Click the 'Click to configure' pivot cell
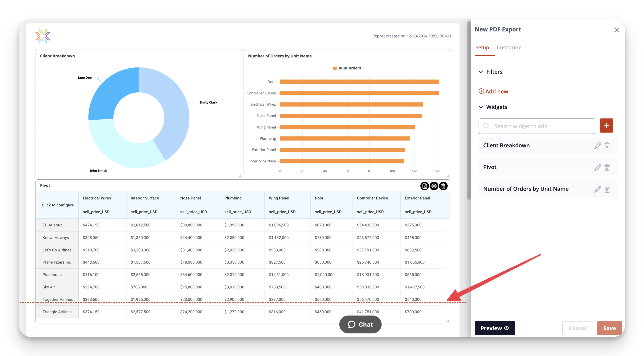 coord(57,205)
